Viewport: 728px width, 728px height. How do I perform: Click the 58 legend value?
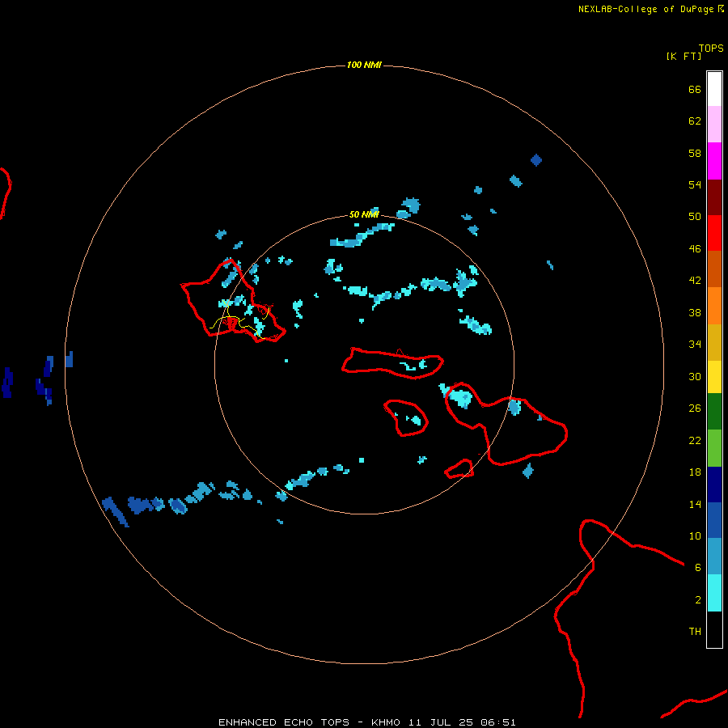(695, 153)
